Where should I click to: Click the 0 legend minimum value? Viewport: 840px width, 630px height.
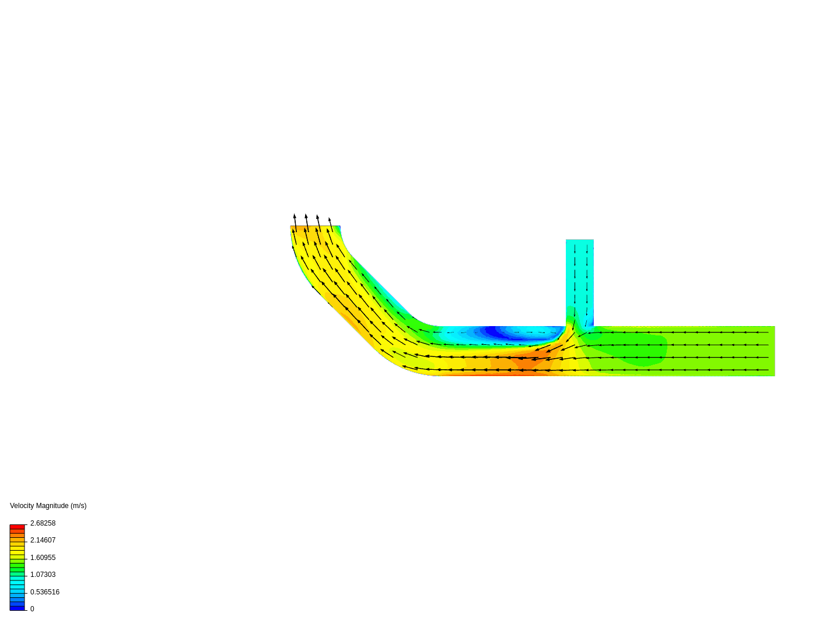coord(32,609)
